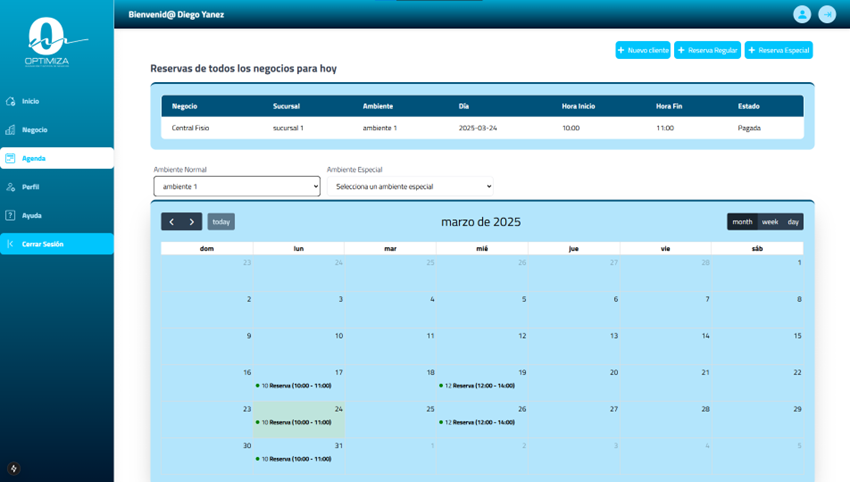Click the Negocio chart icon in the sidebar
The height and width of the screenshot is (482, 850).
tap(11, 130)
